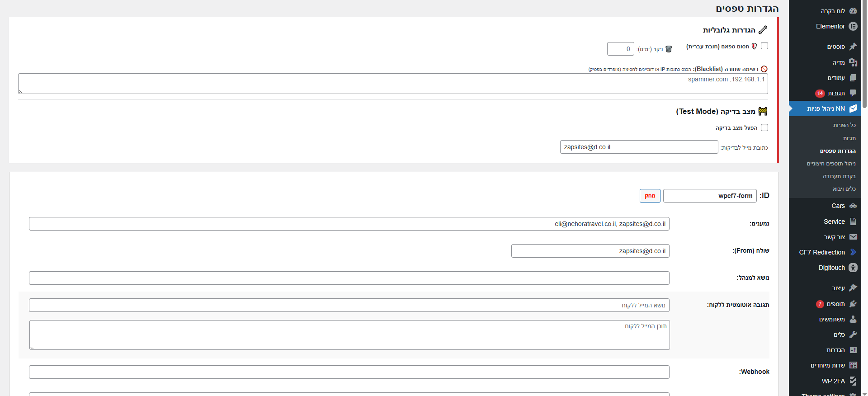Open the Elementor menu icon in sidebar

tap(853, 26)
